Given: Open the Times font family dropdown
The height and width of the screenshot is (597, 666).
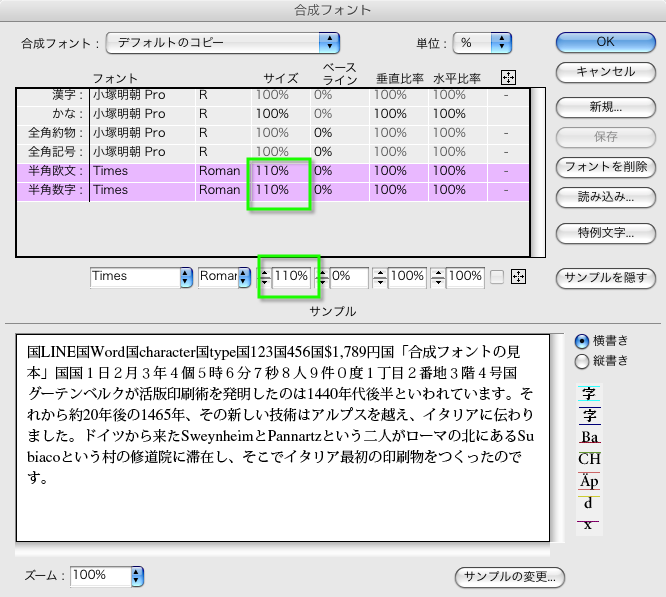Looking at the screenshot, I should [x=141, y=277].
